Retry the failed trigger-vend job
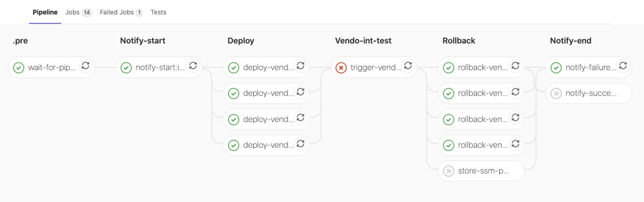Screen dimensions: 644x202 pos(408,66)
